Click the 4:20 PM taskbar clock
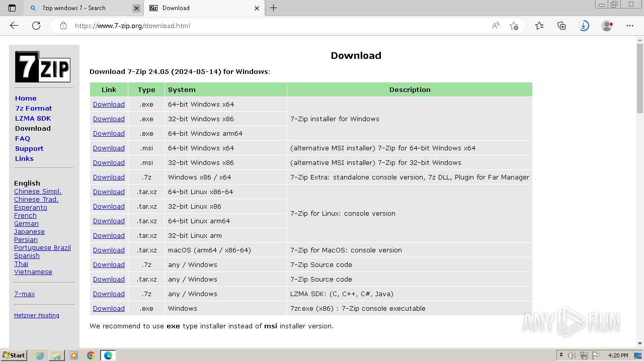 point(618,355)
